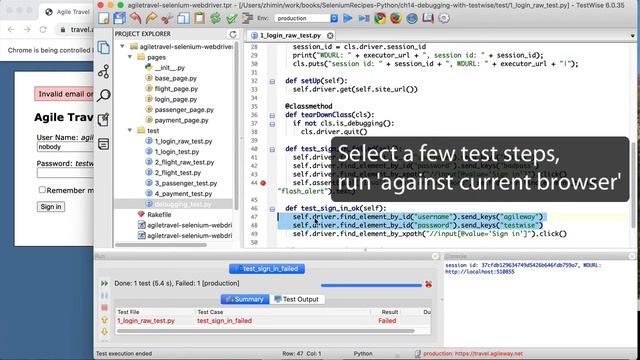This screenshot has width=640, height=360.
Task: Switch to the Test Output tab
Action: pos(297,299)
